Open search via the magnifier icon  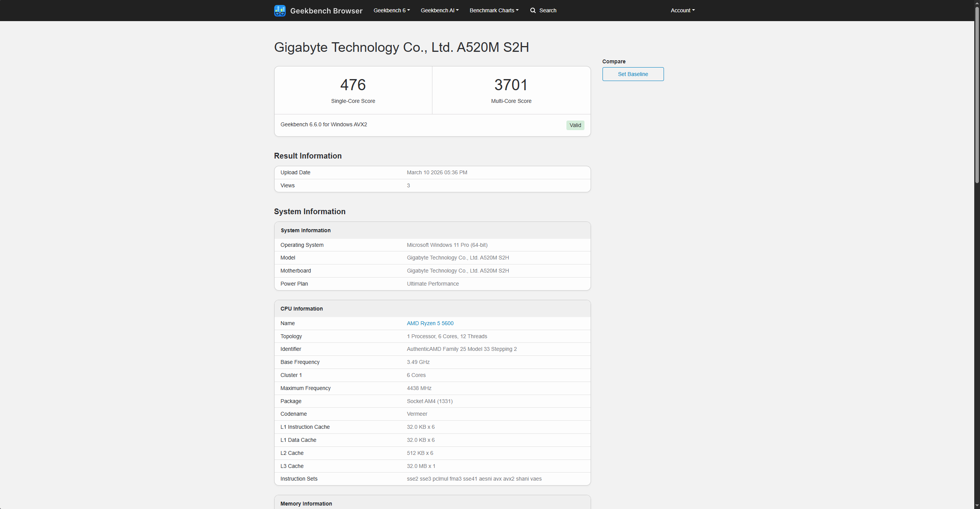[533, 10]
